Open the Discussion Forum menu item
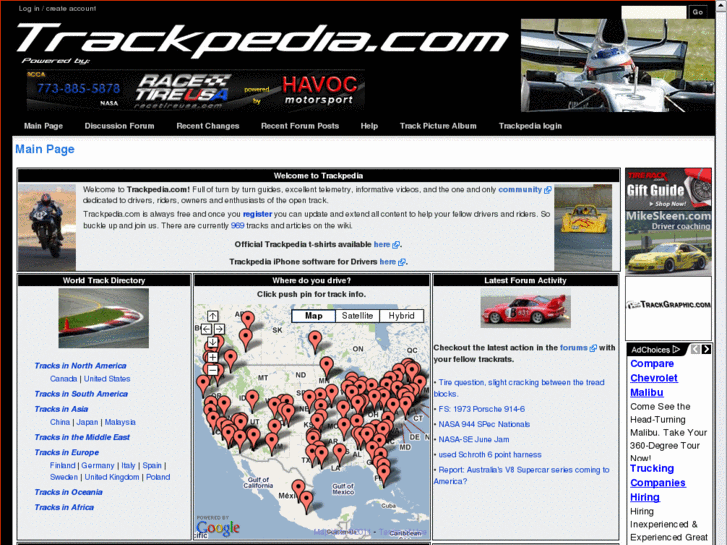Viewport: 727px width, 545px height. 119,126
